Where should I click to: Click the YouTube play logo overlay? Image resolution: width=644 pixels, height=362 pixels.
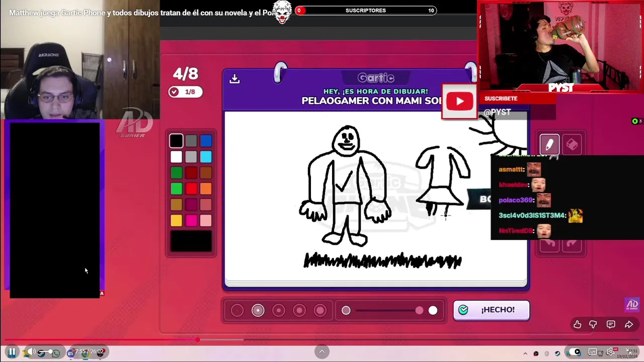point(459,101)
